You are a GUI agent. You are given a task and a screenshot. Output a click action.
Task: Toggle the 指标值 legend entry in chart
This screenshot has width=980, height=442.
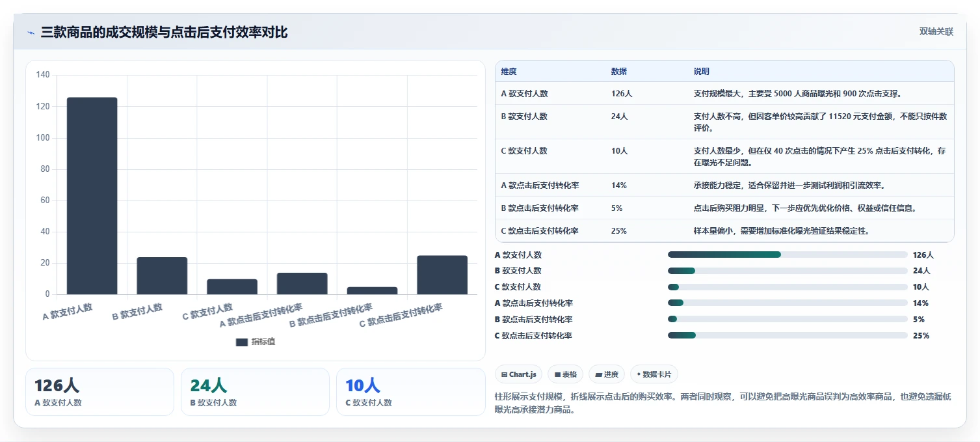255,342
